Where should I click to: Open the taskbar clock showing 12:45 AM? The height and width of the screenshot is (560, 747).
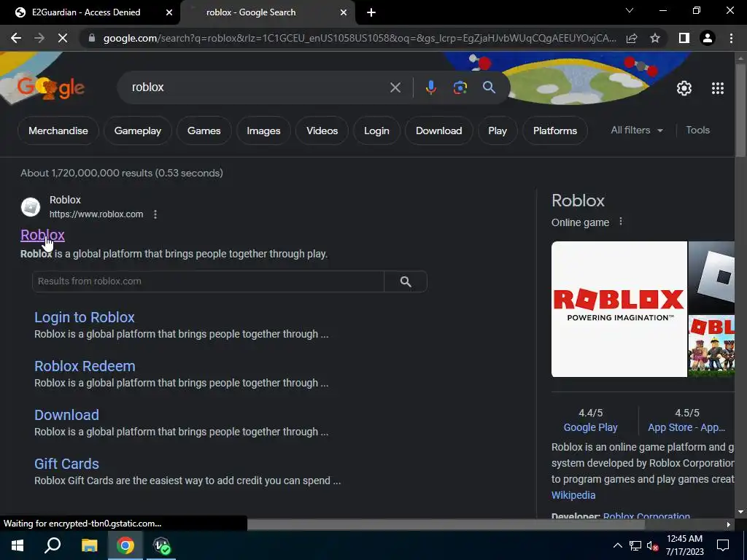(x=684, y=545)
